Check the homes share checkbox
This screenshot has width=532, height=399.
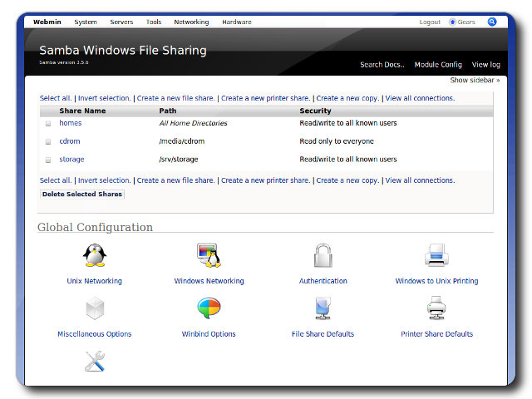48,124
